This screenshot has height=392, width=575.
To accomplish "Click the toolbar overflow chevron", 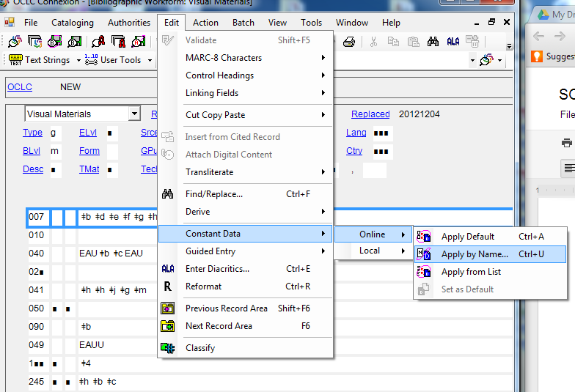I will (x=509, y=46).
